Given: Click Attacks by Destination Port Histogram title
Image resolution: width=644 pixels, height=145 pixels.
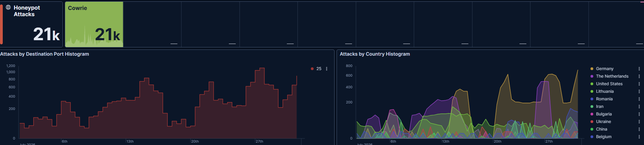Looking at the screenshot, I should (45, 54).
